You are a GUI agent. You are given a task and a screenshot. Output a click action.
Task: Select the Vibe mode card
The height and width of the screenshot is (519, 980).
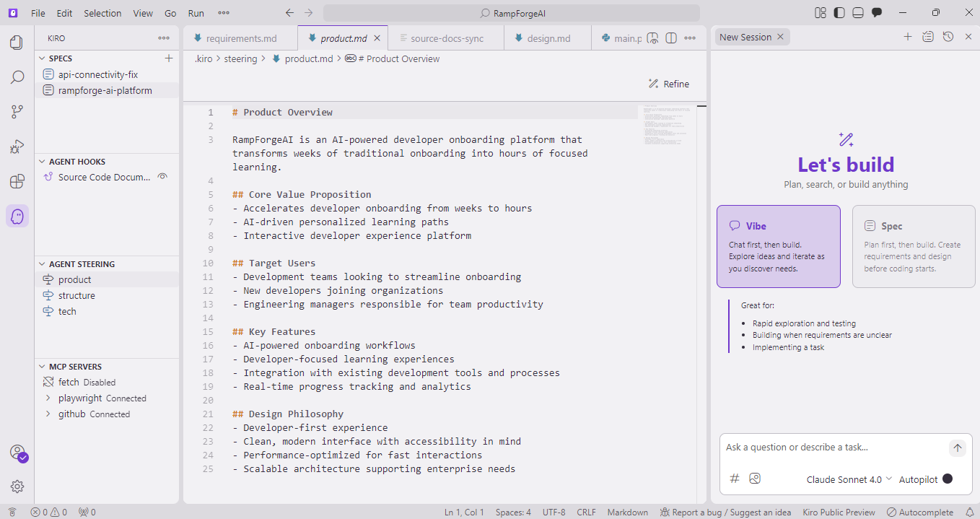coord(779,247)
